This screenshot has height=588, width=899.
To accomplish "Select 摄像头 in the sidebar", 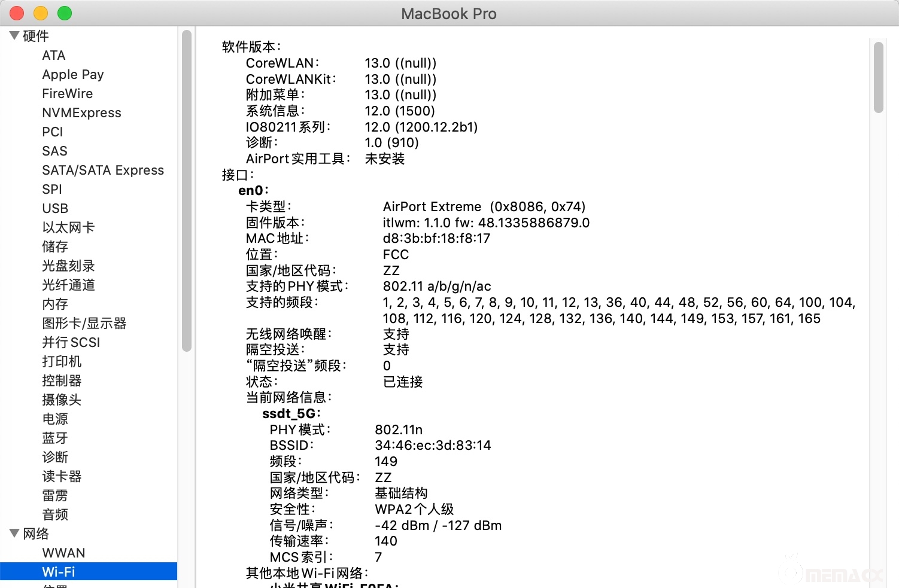I will click(61, 400).
